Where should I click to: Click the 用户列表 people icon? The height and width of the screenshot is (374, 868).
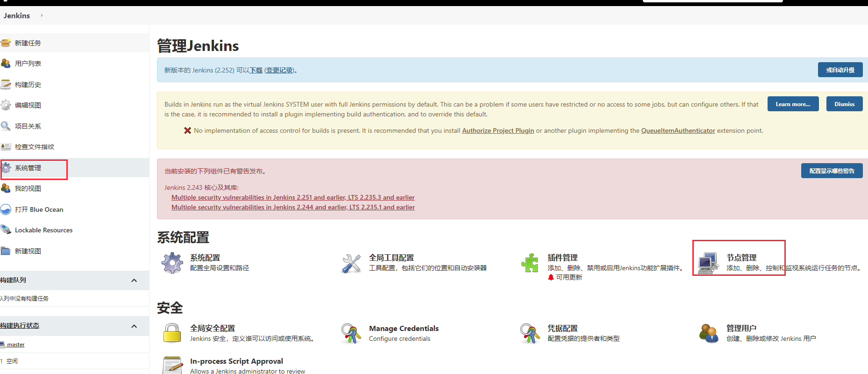(6, 63)
